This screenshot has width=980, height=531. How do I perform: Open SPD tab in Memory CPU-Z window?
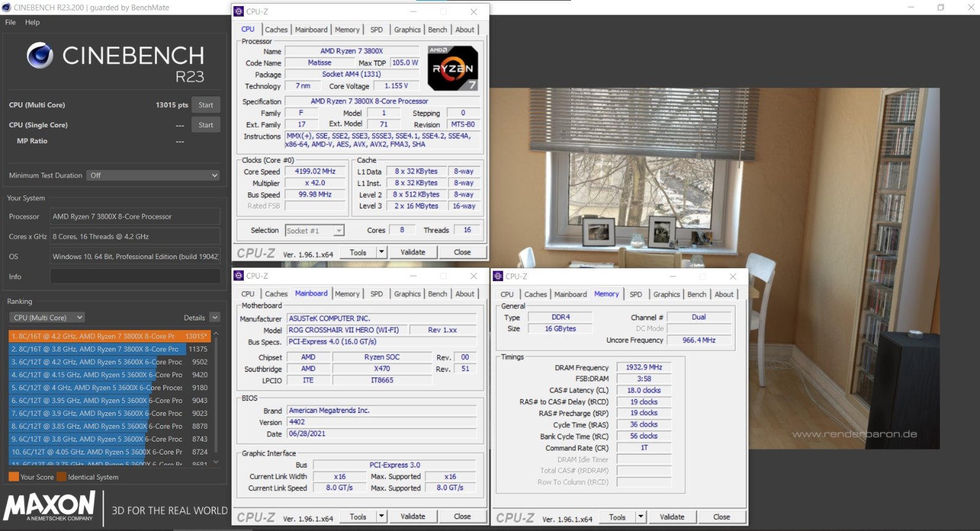[x=636, y=295]
